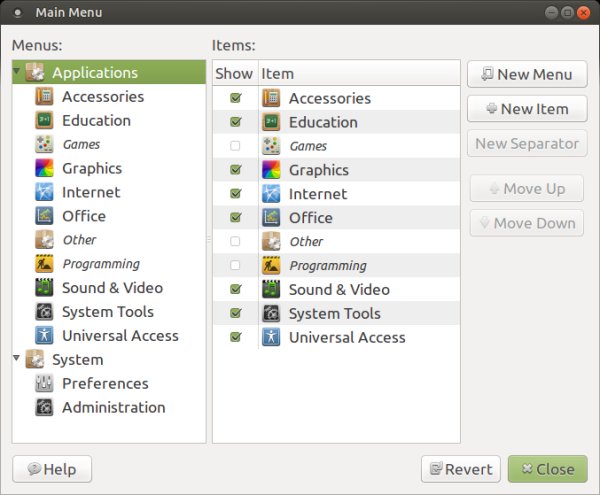Select System Tools in the Menus tree
Screen dimensions: 600x495
(107, 312)
